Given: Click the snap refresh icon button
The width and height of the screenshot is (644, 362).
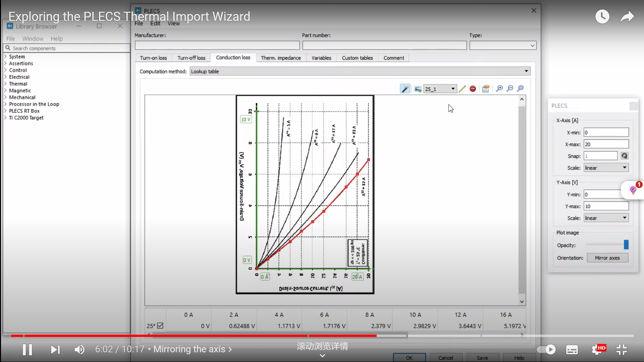Looking at the screenshot, I should coord(624,156).
